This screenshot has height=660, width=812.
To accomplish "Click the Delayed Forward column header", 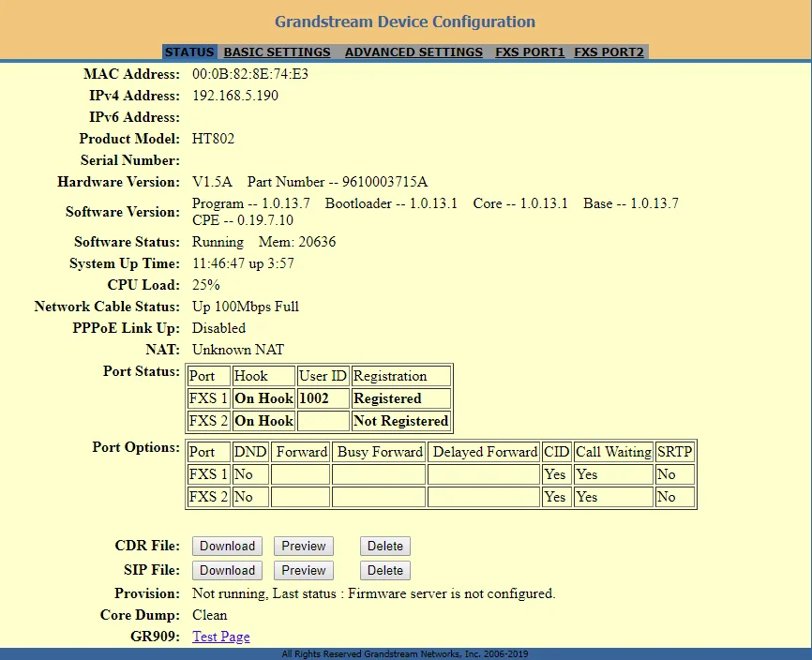I will pos(484,452).
